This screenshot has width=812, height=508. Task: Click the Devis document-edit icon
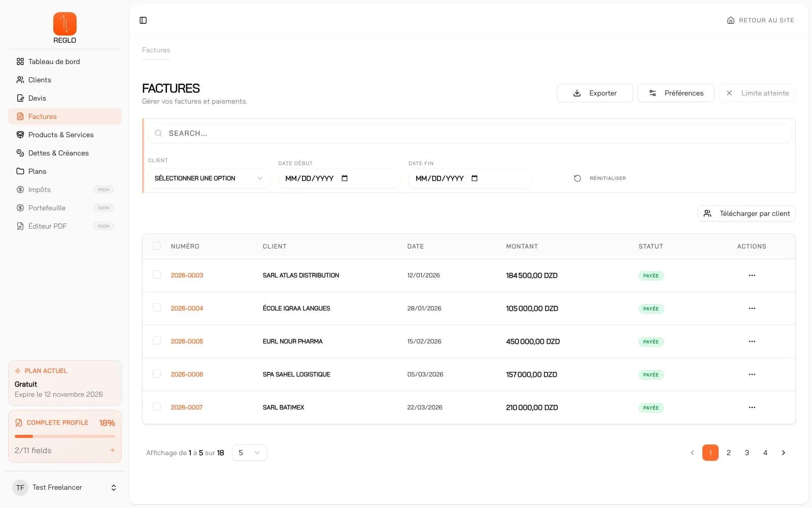click(x=20, y=98)
